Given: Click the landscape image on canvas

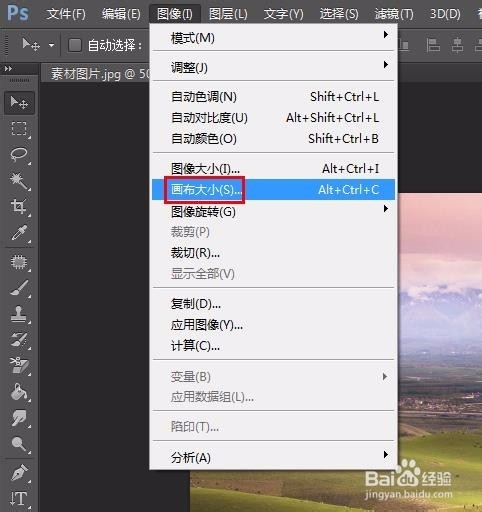Looking at the screenshot, I should pyautogui.click(x=440, y=333).
